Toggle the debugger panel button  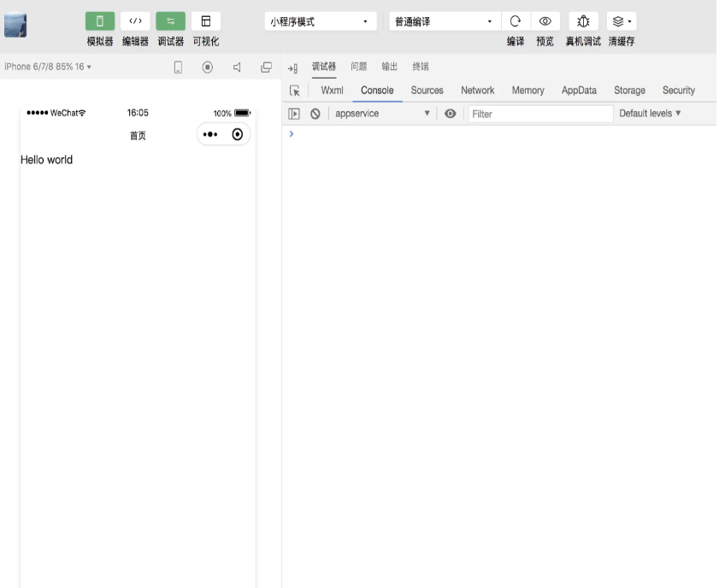[171, 21]
